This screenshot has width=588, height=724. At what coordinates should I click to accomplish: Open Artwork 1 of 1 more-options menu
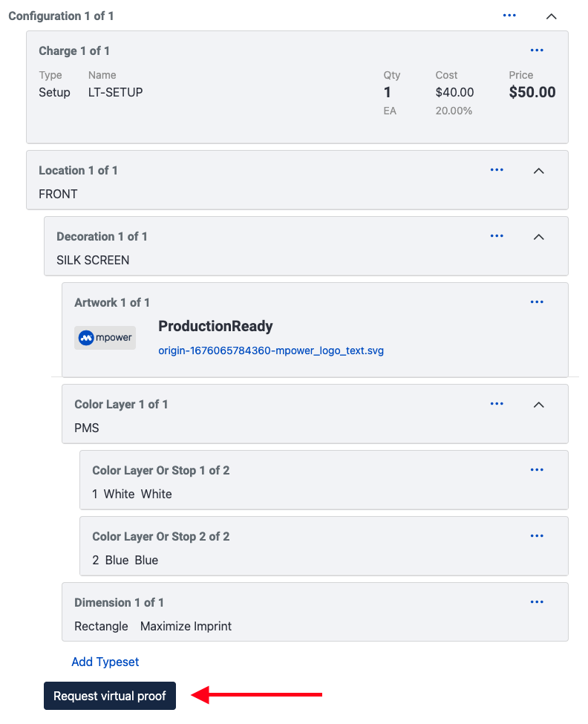click(x=537, y=302)
